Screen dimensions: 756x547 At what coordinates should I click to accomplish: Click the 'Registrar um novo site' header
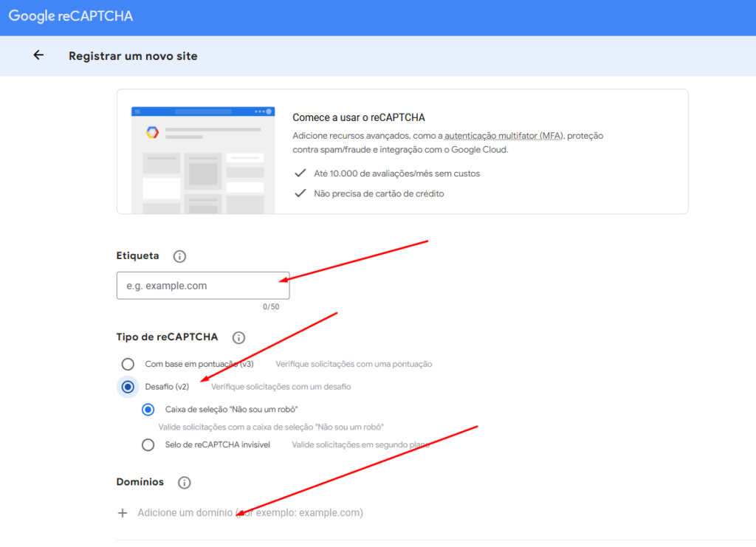tap(133, 55)
